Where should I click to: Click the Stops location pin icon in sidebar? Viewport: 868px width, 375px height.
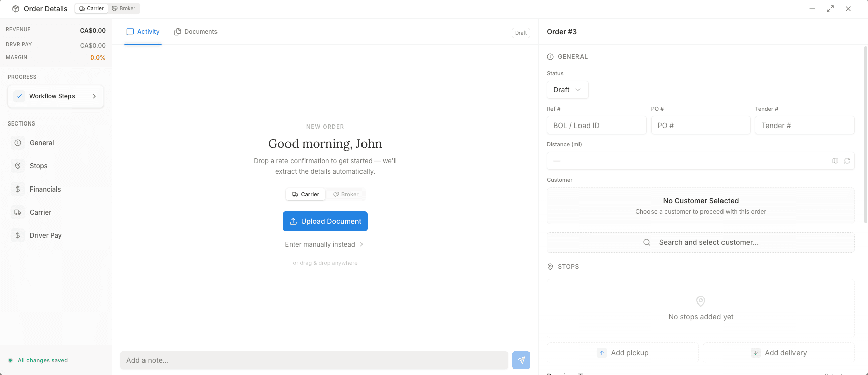point(18,166)
